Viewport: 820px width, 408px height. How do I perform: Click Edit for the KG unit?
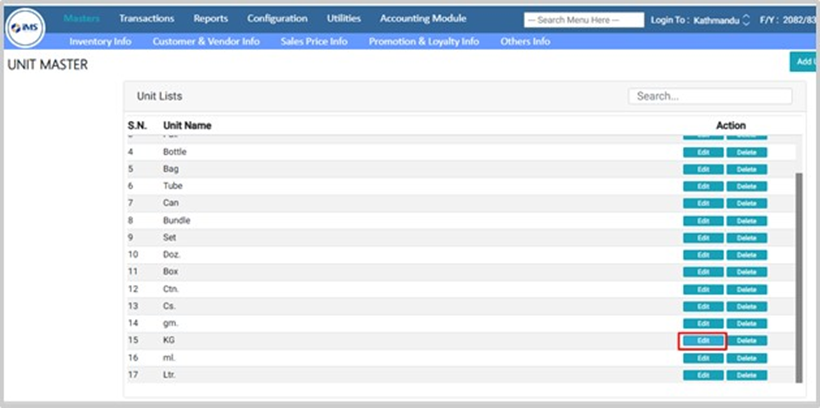[703, 341]
